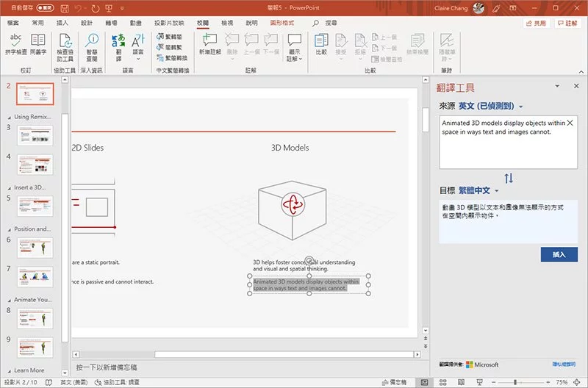Convert Simplified to Traditional (簡轉繁)
This screenshot has width=588, height=388.
click(x=169, y=47)
